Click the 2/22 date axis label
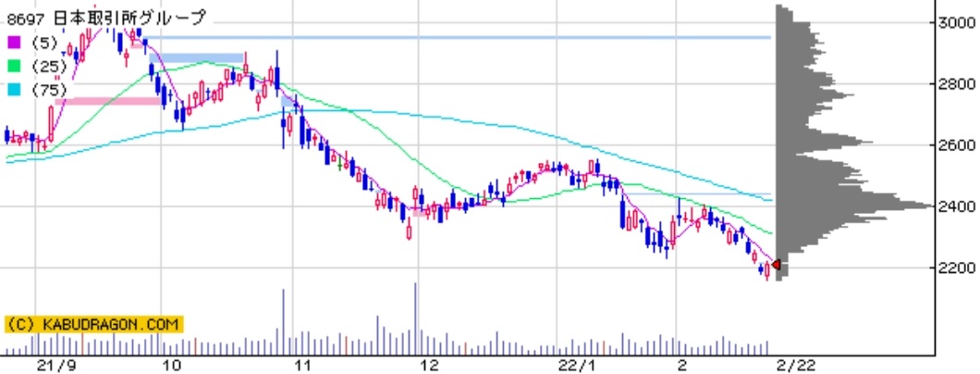This screenshot has width=980, height=374. pyautogui.click(x=796, y=366)
